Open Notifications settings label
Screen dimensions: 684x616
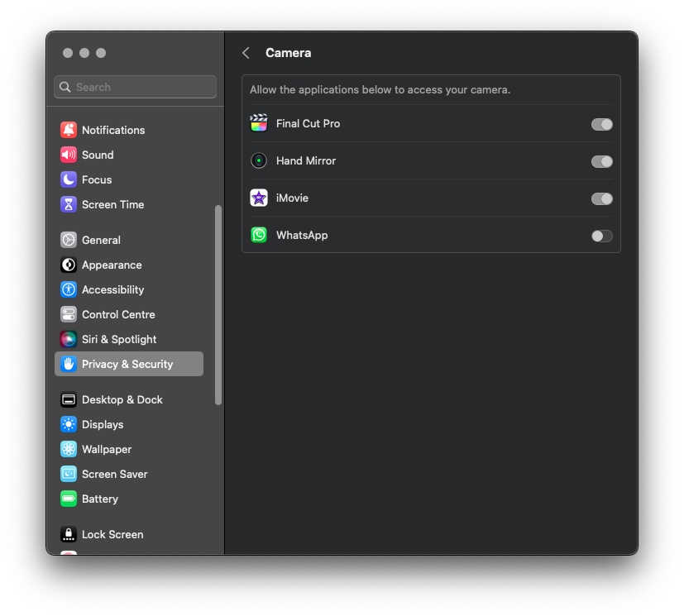click(x=113, y=130)
